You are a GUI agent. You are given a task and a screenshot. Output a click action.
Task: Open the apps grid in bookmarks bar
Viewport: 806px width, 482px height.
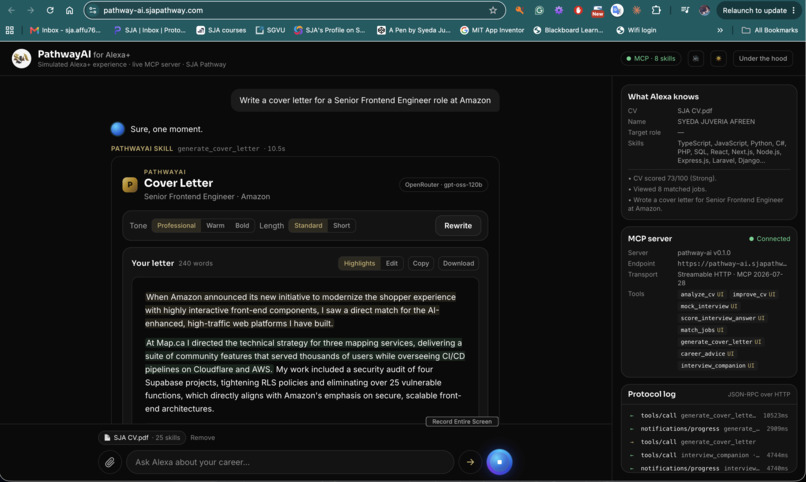pos(10,30)
